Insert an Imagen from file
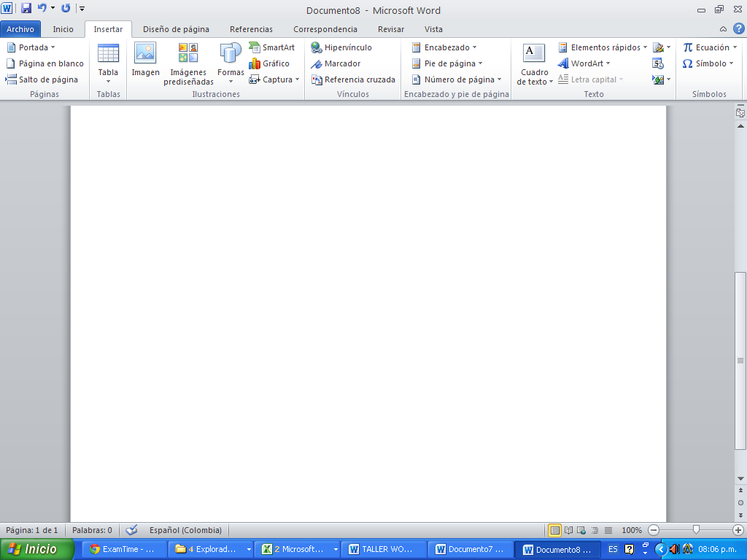This screenshot has height=560, width=747. click(x=145, y=60)
